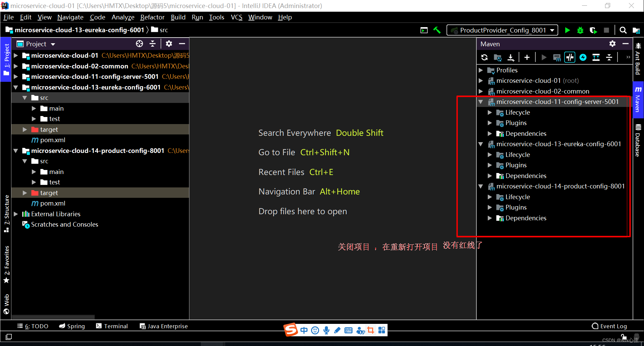Expand Profiles in Maven tree

(x=481, y=70)
